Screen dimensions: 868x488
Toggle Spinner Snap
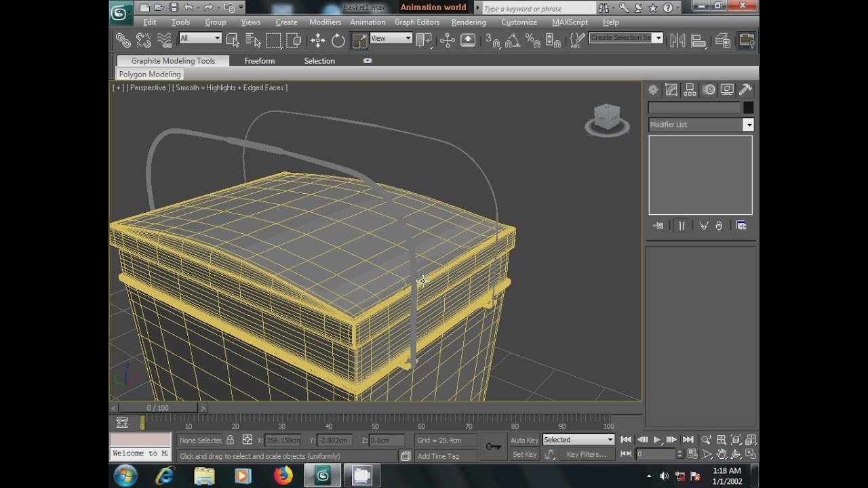pyautogui.click(x=553, y=41)
